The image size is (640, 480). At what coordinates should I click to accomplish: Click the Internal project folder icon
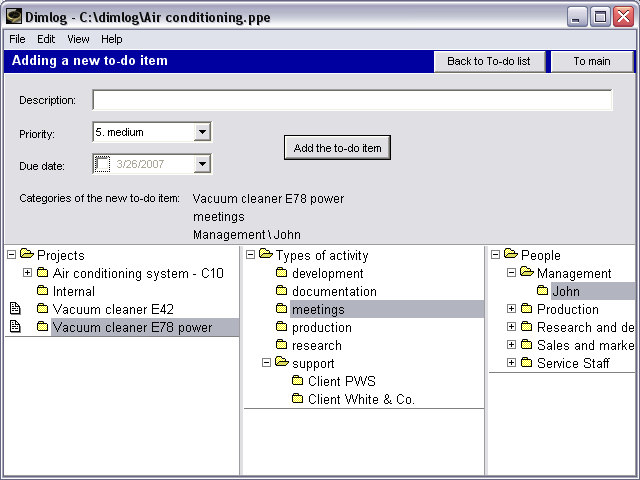click(42, 291)
